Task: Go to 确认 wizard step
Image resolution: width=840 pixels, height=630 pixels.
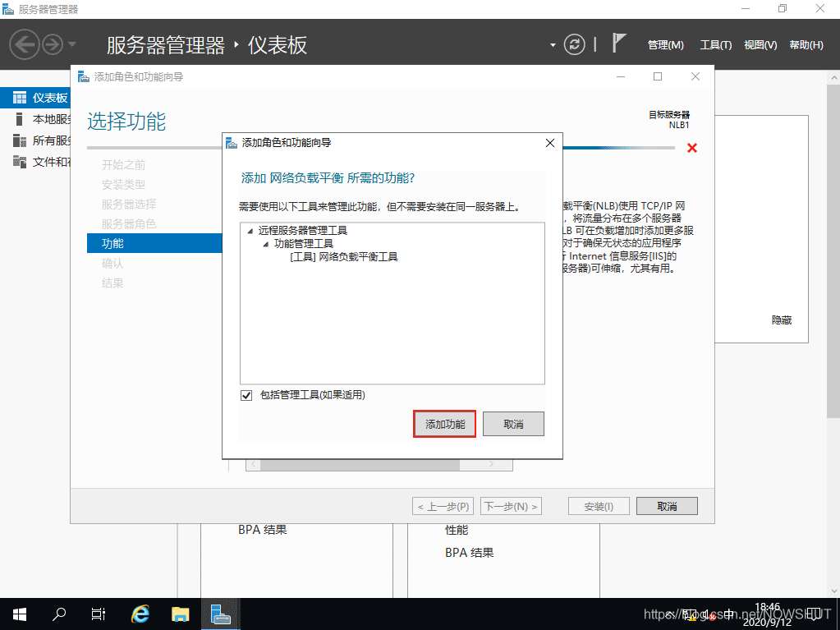Action: 112,264
